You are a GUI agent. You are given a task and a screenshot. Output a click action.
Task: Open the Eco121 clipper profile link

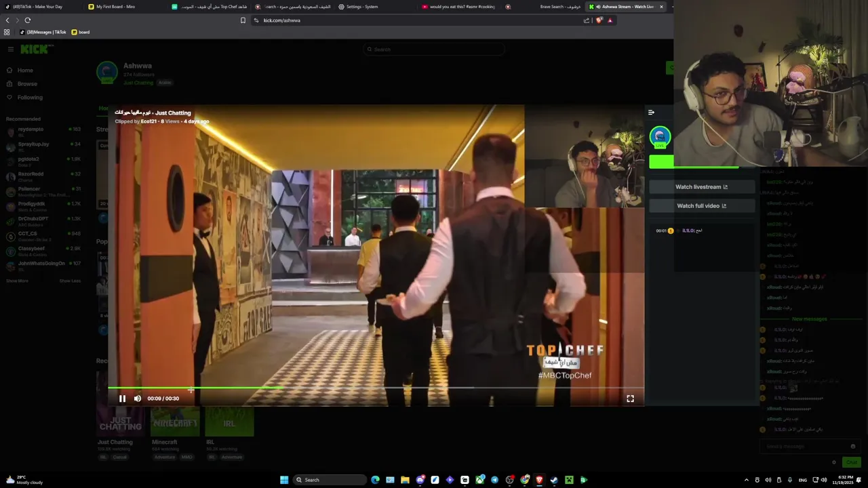[149, 121]
